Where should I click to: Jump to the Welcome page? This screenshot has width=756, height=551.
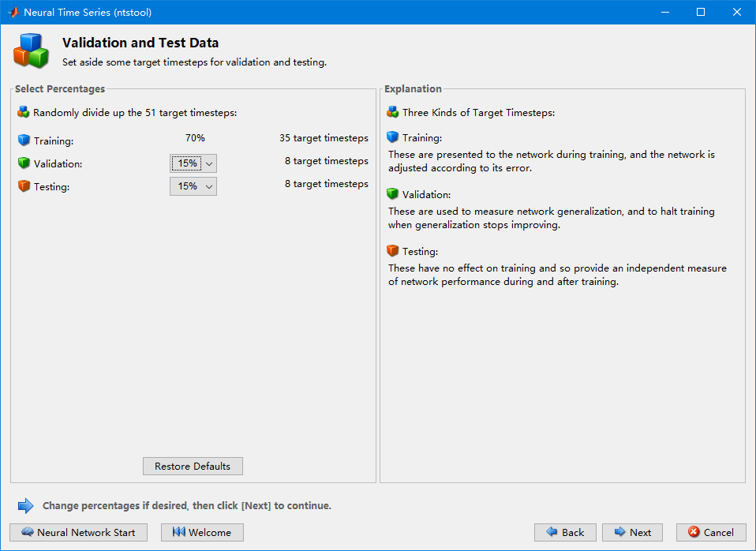(202, 532)
